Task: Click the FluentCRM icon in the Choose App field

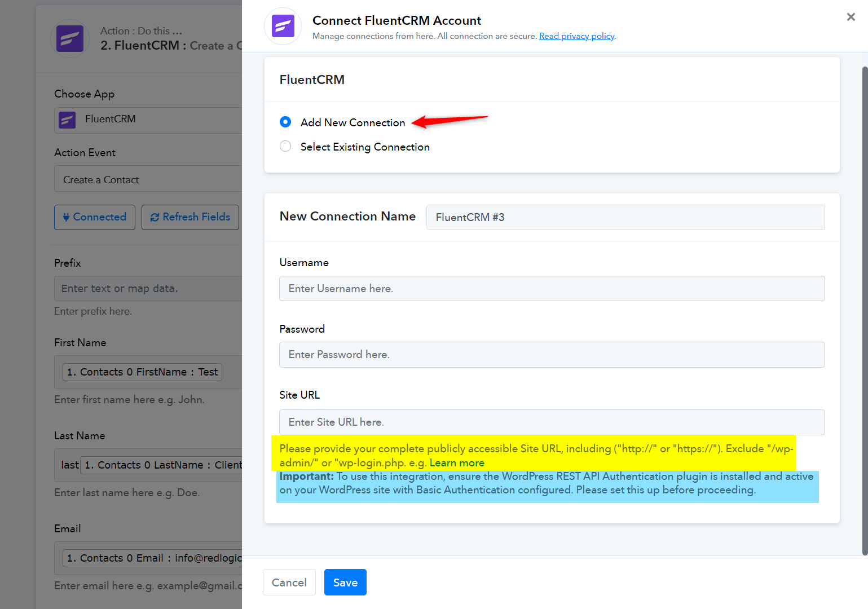Action: (x=67, y=120)
